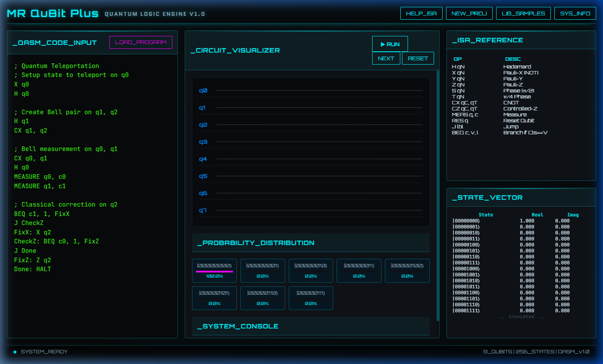Viewport: 603px width, 364px height.
Task: Place cursor on the 'MEASURE q1, c1' line
Action: pyautogui.click(x=40, y=186)
